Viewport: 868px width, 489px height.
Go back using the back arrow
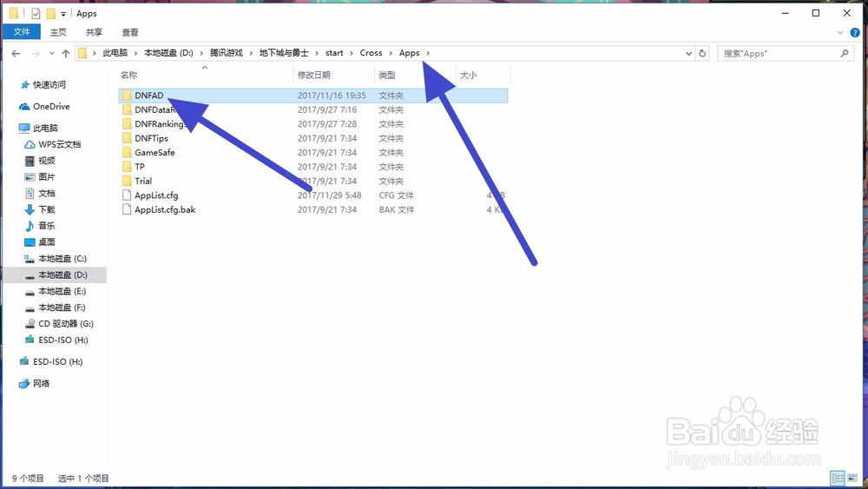point(16,53)
